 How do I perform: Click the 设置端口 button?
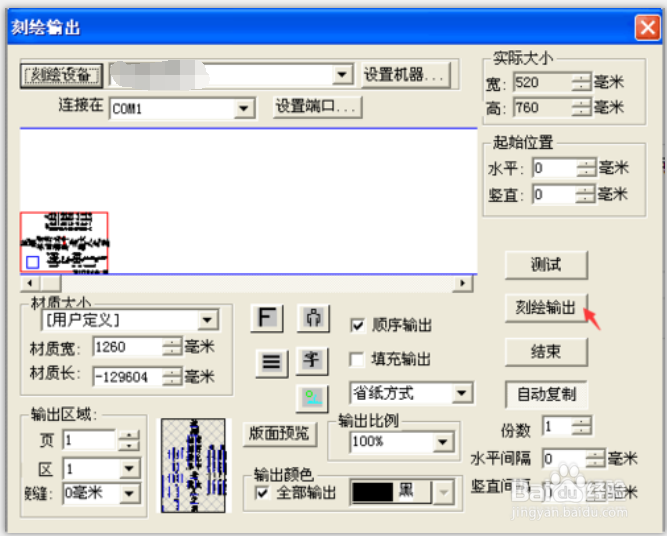coord(317,106)
